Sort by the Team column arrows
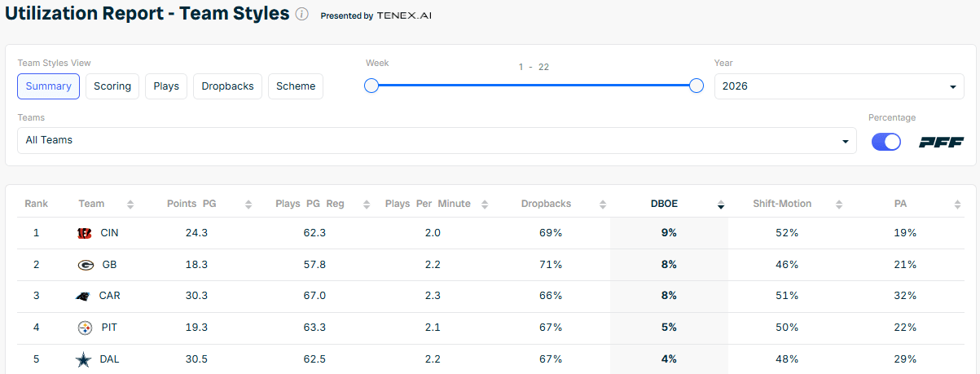 (x=130, y=205)
